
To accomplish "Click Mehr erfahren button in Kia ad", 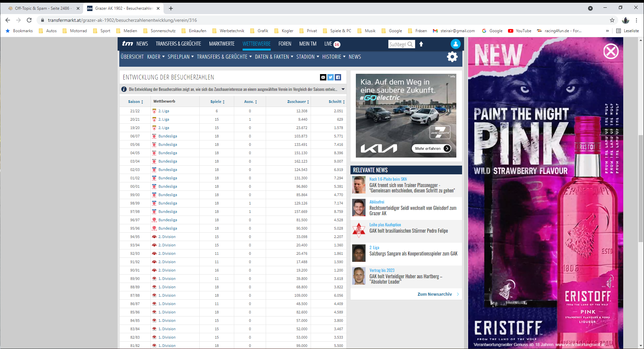I will coord(431,149).
